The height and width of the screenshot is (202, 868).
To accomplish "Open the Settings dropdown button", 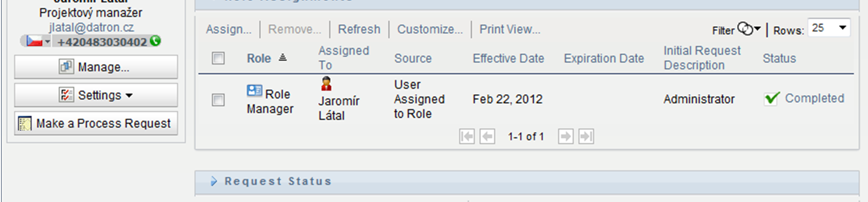I will [96, 95].
